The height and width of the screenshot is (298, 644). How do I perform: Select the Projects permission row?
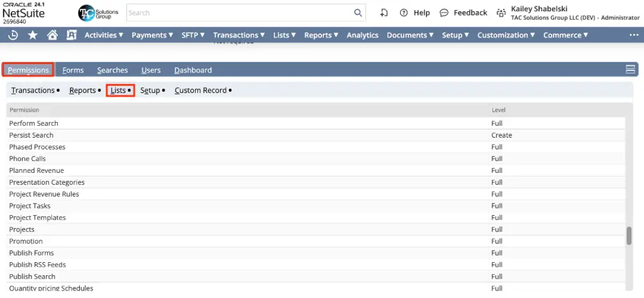316,229
